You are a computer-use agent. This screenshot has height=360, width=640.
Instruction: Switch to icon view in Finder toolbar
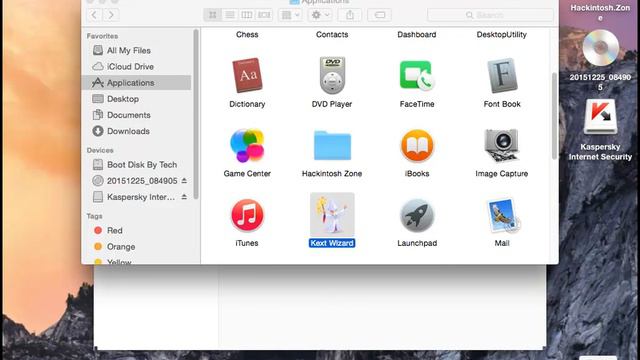pos(213,15)
